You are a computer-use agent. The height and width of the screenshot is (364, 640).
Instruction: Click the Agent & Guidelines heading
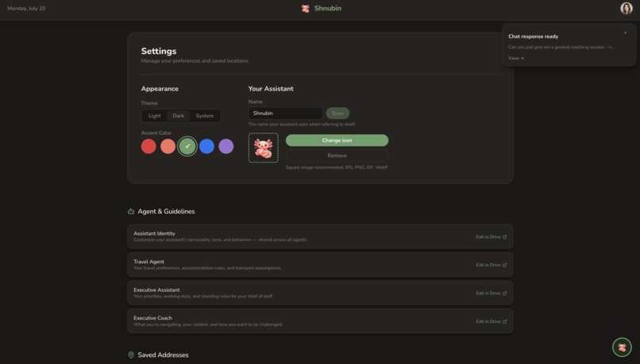166,212
